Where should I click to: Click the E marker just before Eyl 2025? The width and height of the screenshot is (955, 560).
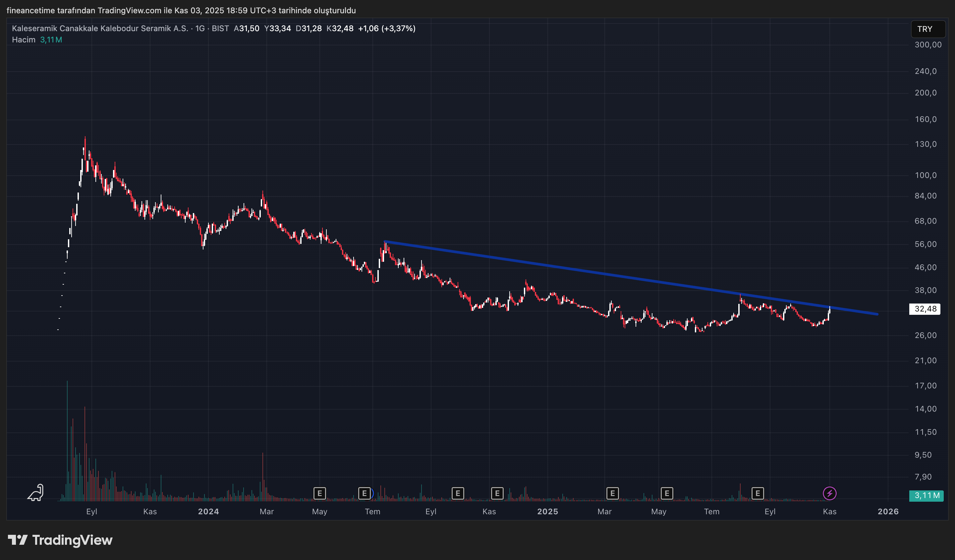click(x=758, y=493)
